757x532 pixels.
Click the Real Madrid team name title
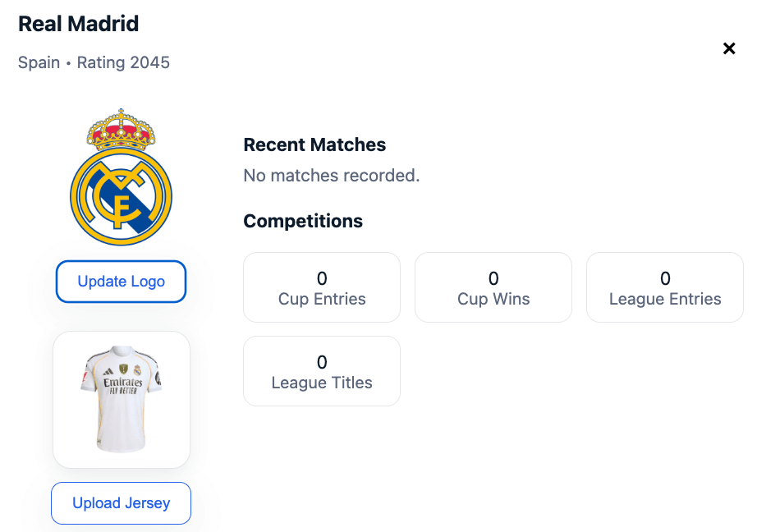pos(79,24)
